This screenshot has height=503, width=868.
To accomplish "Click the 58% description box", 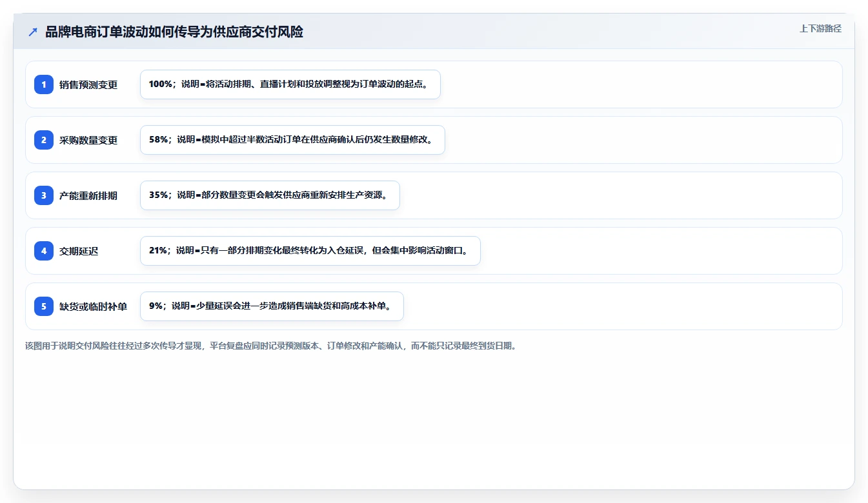I will click(292, 140).
